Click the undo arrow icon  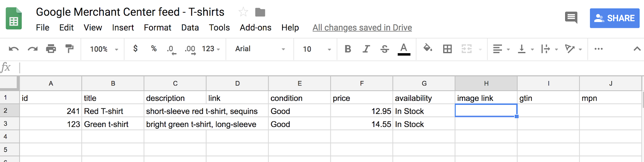[14, 49]
